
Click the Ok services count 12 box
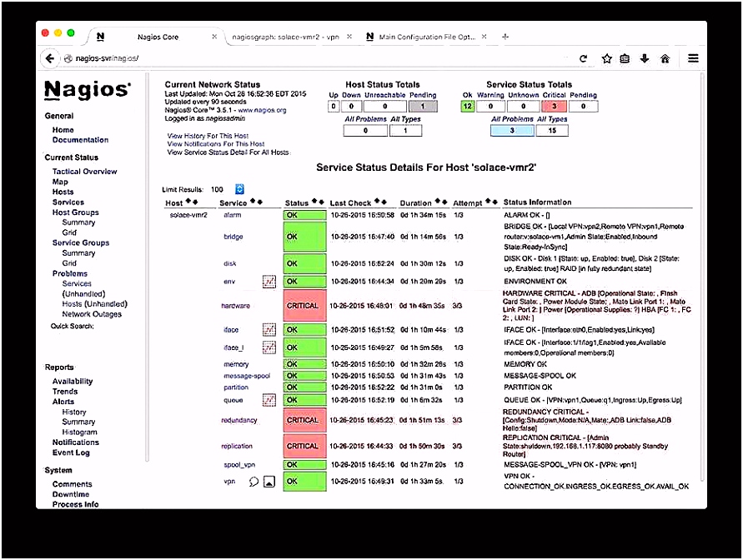[468, 106]
